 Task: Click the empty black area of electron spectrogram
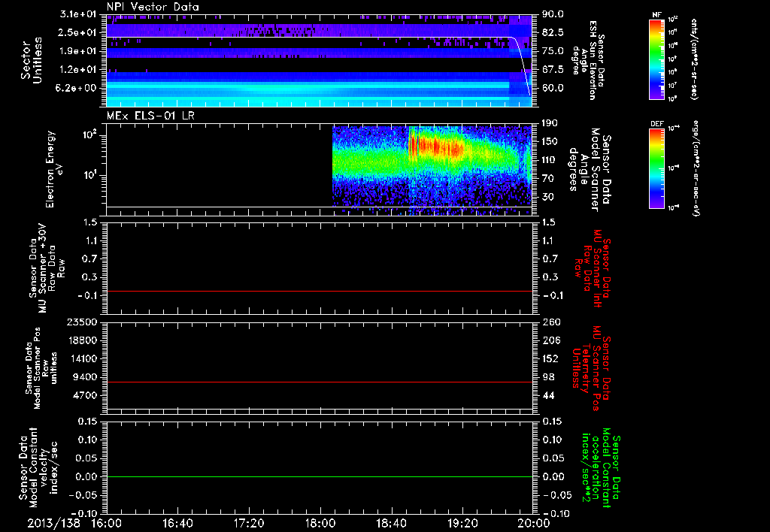pyautogui.click(x=218, y=165)
